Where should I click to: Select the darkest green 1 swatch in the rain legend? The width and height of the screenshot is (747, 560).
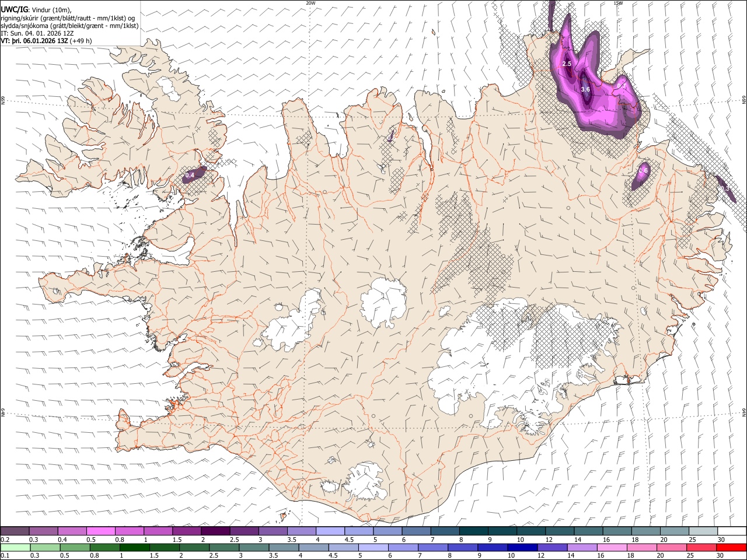[134, 548]
